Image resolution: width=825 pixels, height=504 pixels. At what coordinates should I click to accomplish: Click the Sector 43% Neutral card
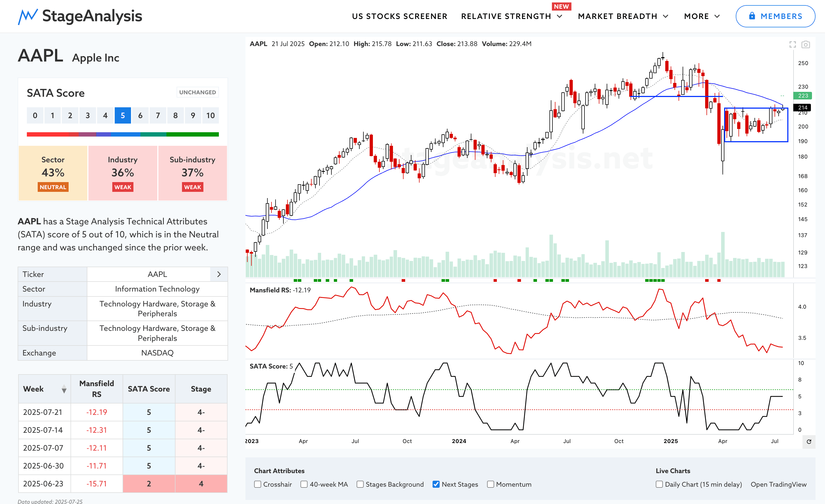pos(53,173)
